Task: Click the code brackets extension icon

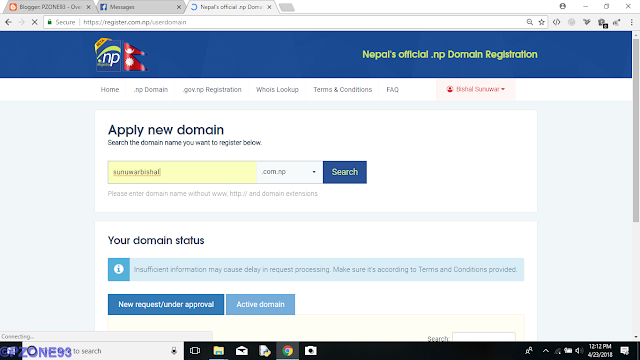Action: (556, 22)
